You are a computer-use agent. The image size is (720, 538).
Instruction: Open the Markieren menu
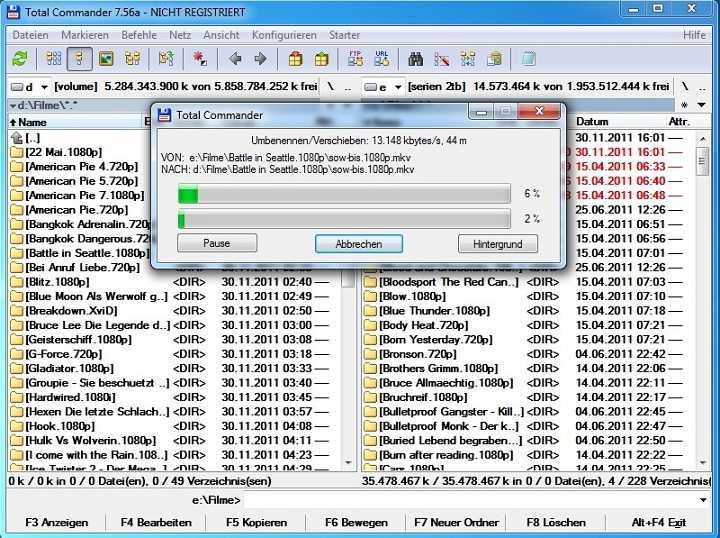tap(85, 35)
